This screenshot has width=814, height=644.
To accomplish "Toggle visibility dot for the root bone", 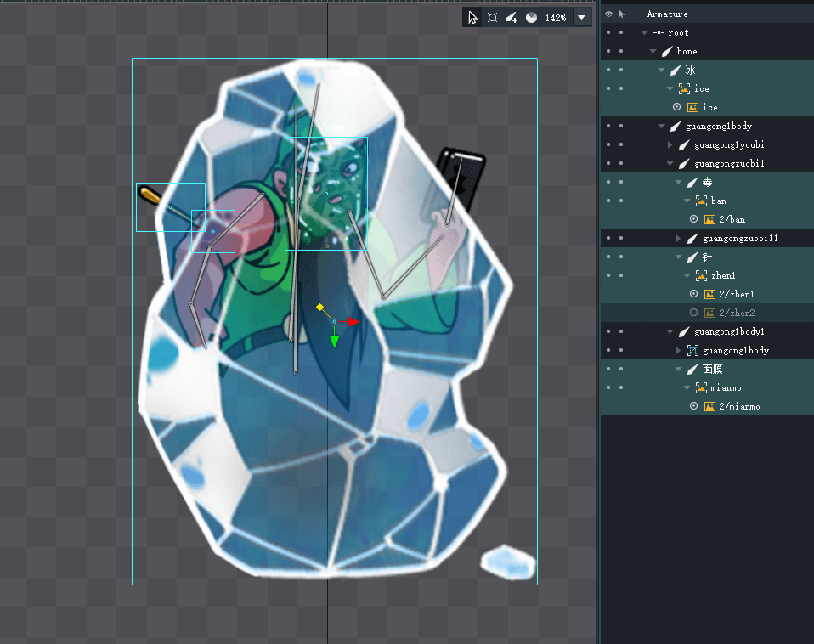I will 608,33.
